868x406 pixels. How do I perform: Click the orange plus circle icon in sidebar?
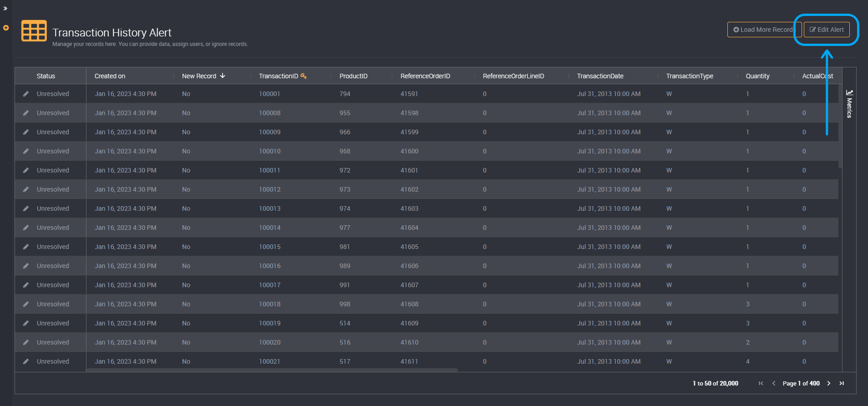pyautogui.click(x=6, y=28)
